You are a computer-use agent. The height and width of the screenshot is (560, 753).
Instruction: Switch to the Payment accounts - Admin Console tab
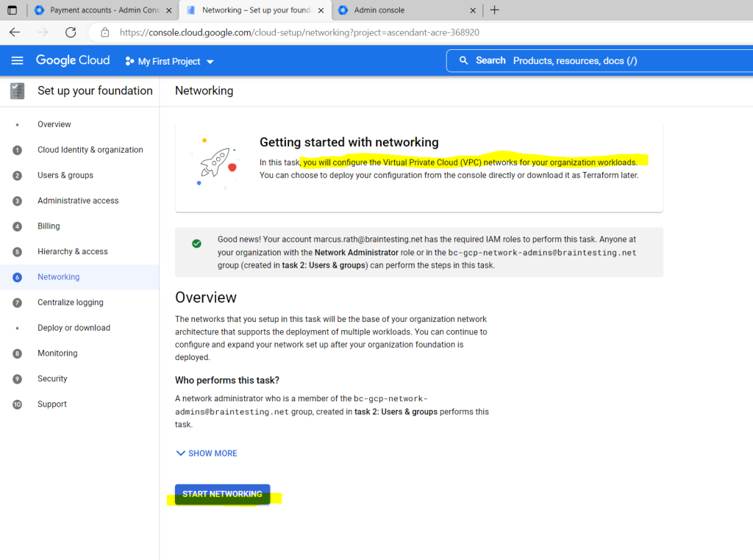(104, 10)
